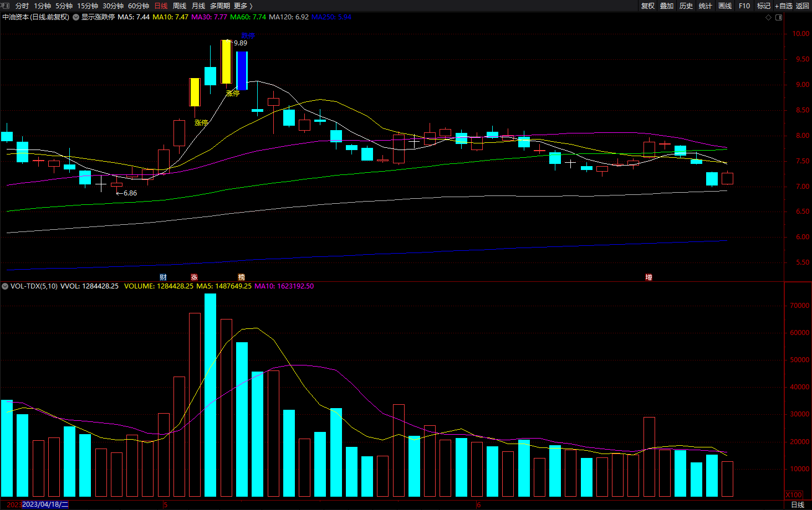Viewport: 812px width, 510px height.
Task: Click the 榜 ranking event marker
Action: (x=241, y=277)
